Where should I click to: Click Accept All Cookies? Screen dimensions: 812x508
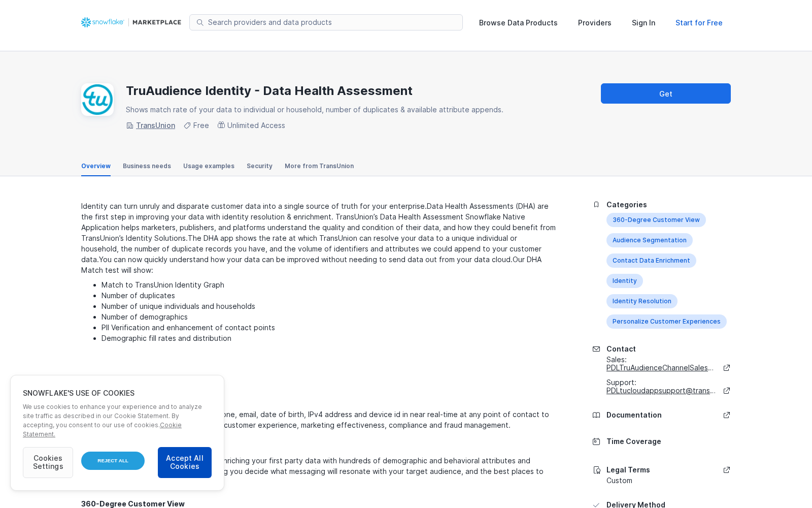click(x=185, y=462)
